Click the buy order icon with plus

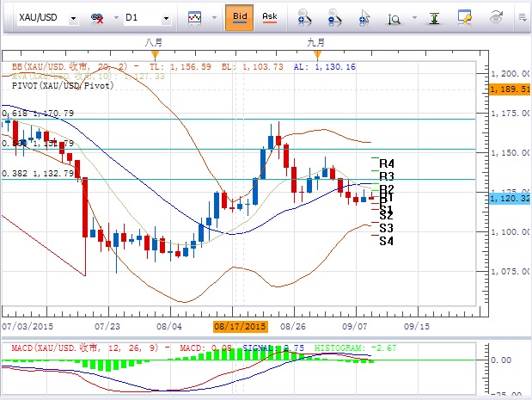click(303, 17)
